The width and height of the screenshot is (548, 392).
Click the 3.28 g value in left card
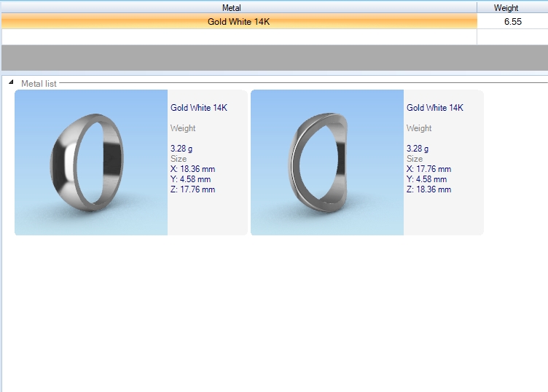[181, 149]
